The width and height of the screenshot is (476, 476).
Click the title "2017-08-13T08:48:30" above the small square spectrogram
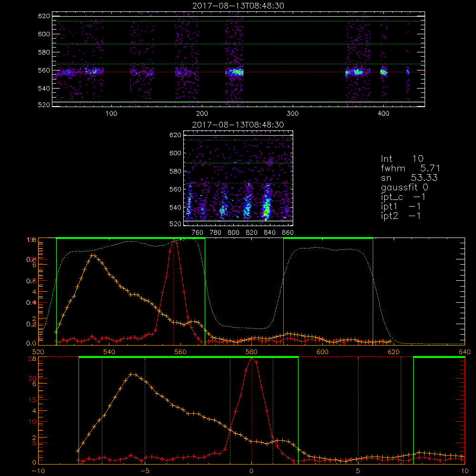click(x=238, y=125)
